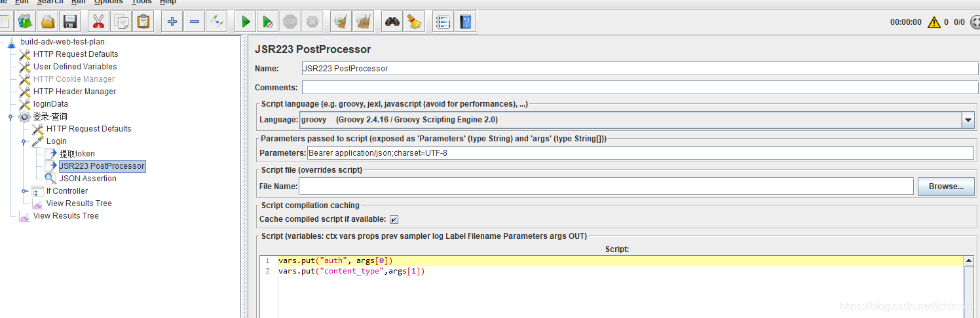This screenshot has width=980, height=318.
Task: Click script line vars.put("auth", args[0])
Action: pos(335,261)
